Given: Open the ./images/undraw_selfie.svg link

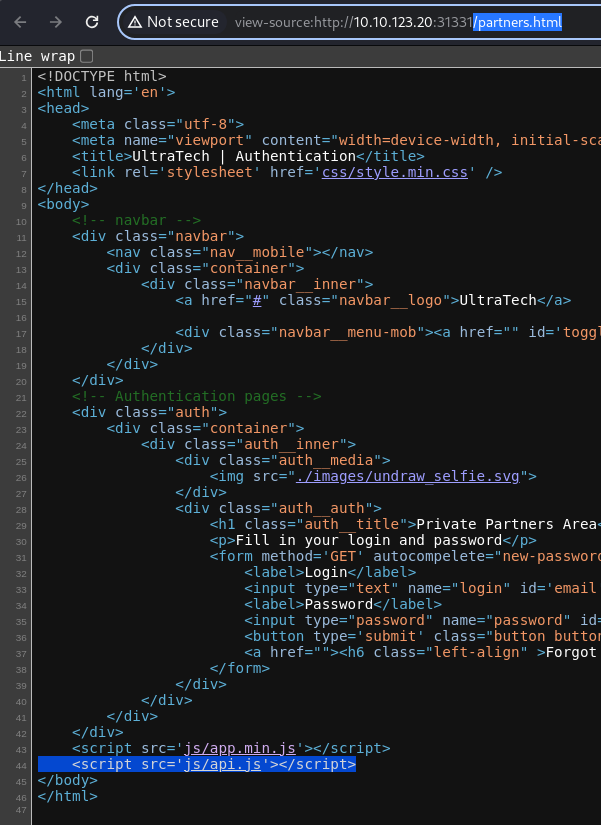Looking at the screenshot, I should [408, 476].
